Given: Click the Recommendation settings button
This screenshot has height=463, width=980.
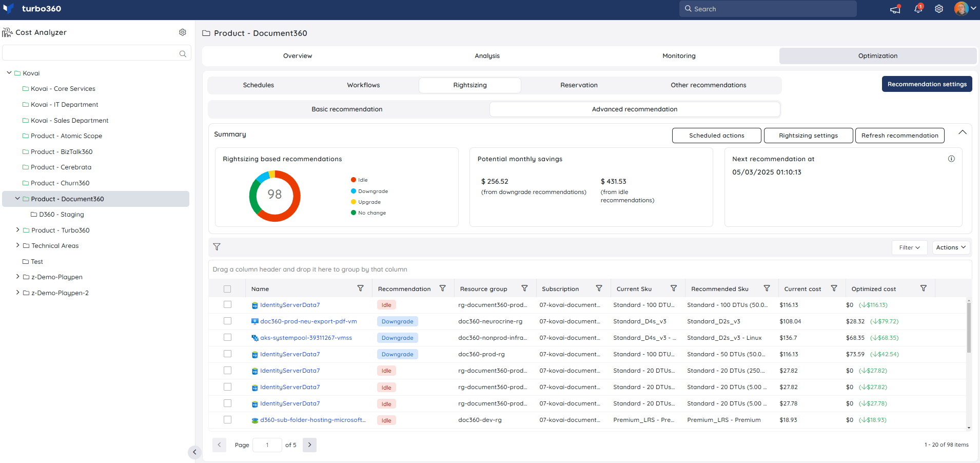Looking at the screenshot, I should [x=927, y=84].
